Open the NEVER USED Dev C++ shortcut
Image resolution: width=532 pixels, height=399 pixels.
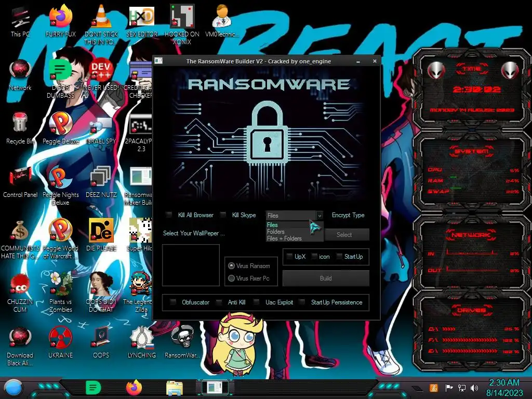tap(101, 75)
